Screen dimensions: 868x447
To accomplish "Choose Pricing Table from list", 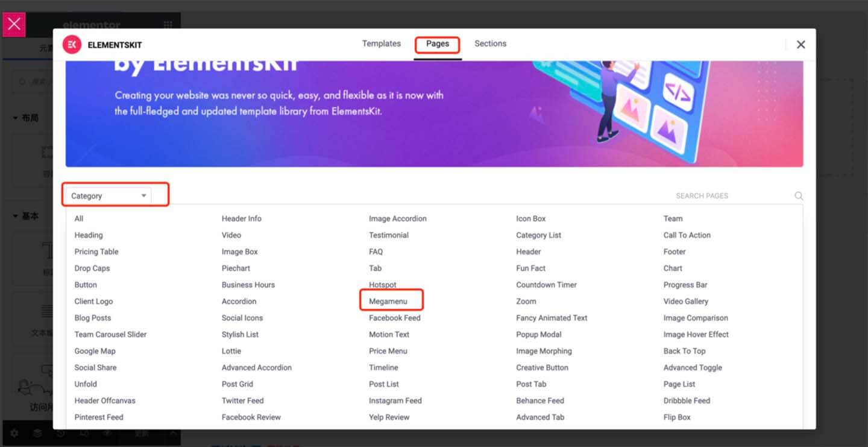I will coord(96,252).
